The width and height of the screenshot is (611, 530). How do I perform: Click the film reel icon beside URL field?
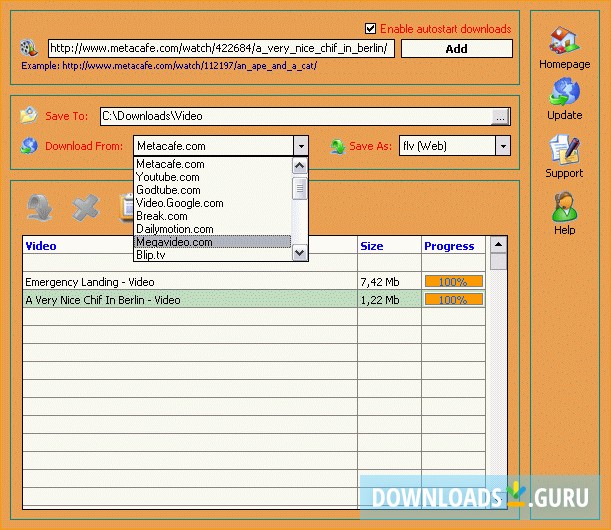[29, 48]
